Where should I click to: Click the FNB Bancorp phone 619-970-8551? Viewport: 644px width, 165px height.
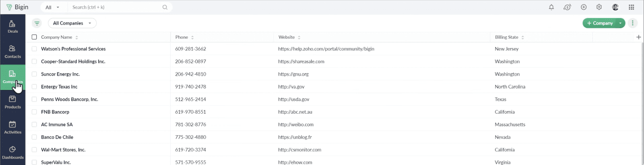click(x=190, y=112)
